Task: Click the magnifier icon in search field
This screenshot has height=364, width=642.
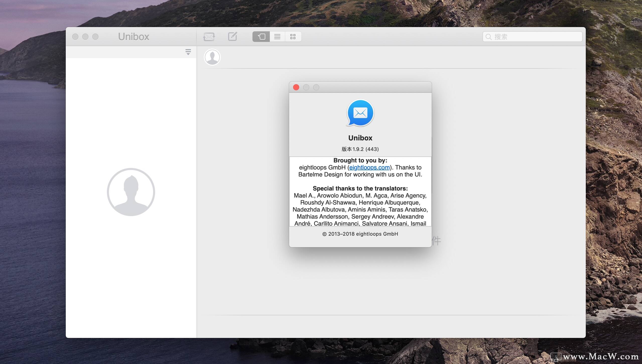Action: (488, 37)
